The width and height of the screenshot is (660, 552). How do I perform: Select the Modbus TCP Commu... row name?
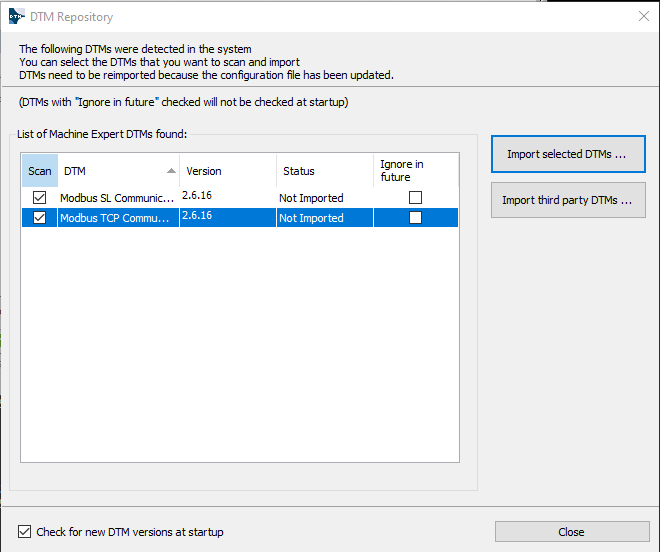coord(114,218)
